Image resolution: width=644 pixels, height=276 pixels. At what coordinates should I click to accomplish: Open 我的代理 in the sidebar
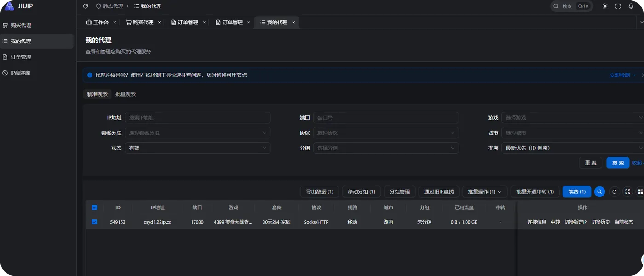tap(37, 41)
